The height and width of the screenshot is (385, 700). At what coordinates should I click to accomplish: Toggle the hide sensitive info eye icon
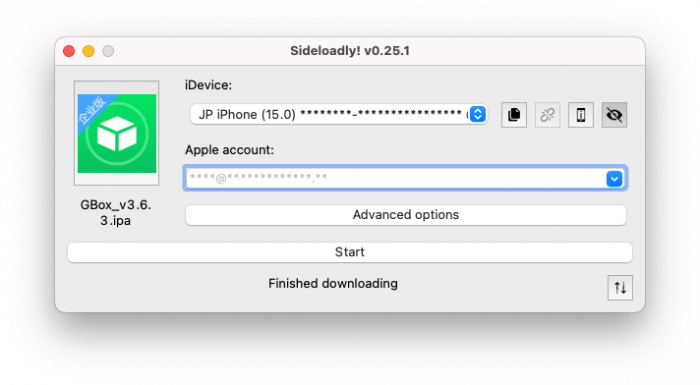pos(614,115)
